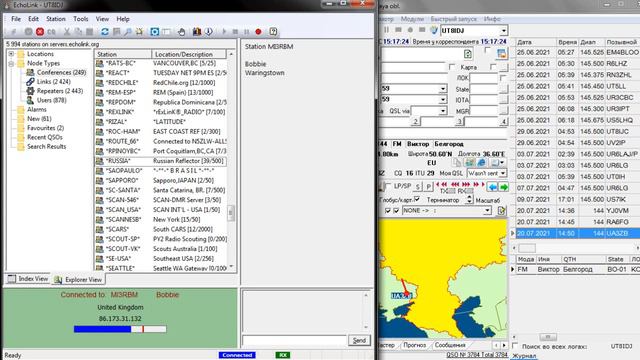
Task: Refresh the station list with blue arrows icon
Action: (x=105, y=31)
